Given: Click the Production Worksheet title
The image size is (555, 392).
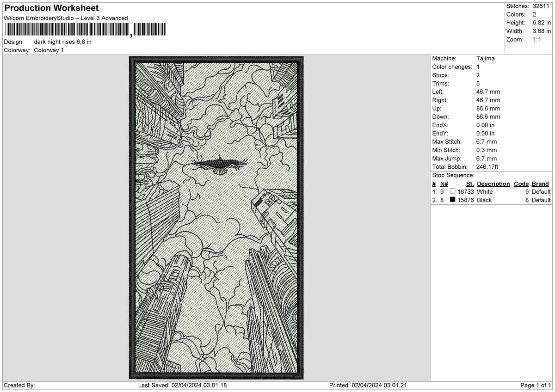Looking at the screenshot, I should click(51, 8).
